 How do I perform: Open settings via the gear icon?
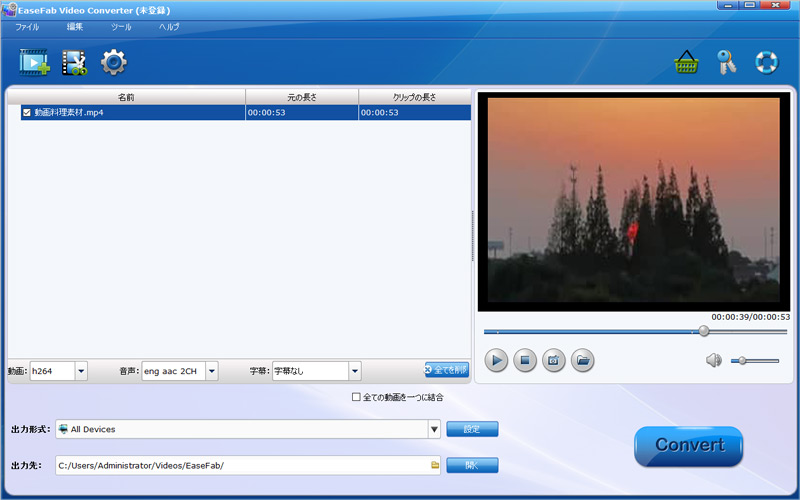(113, 62)
